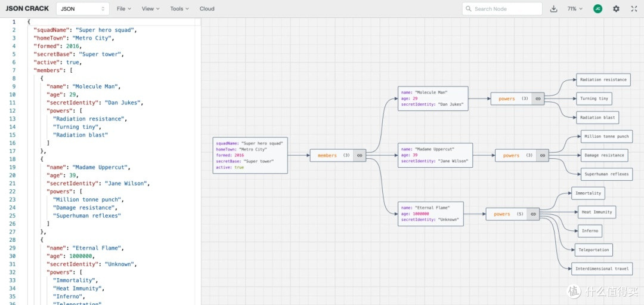This screenshot has width=644, height=305.
Task: Open the Tools menu
Action: point(179,8)
